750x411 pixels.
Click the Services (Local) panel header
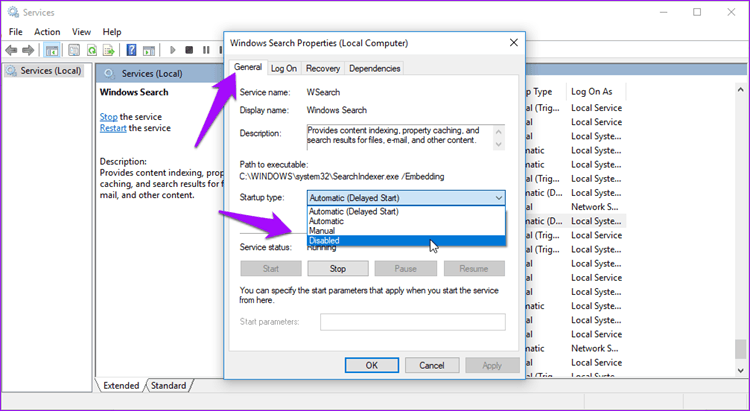click(x=152, y=74)
